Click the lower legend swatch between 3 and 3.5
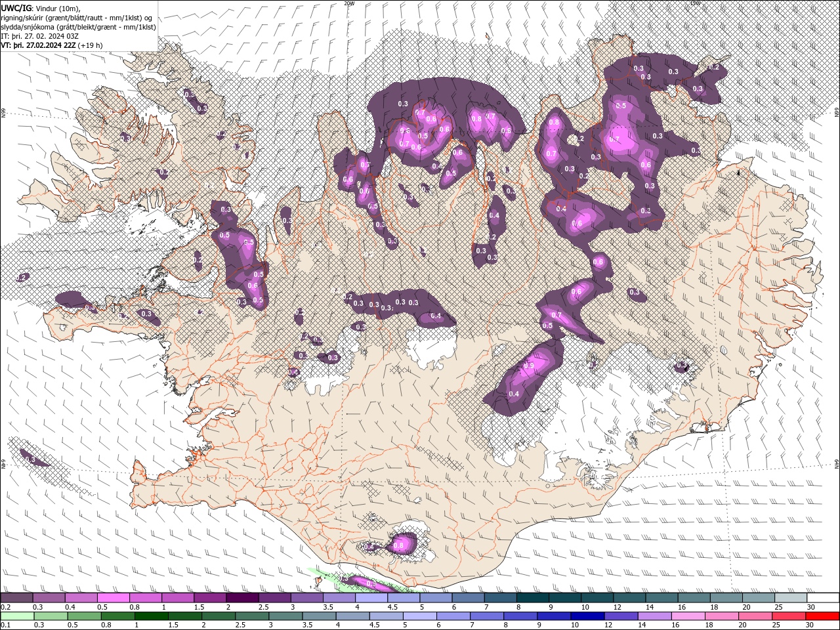This screenshot has width=840, height=630. 285,616
